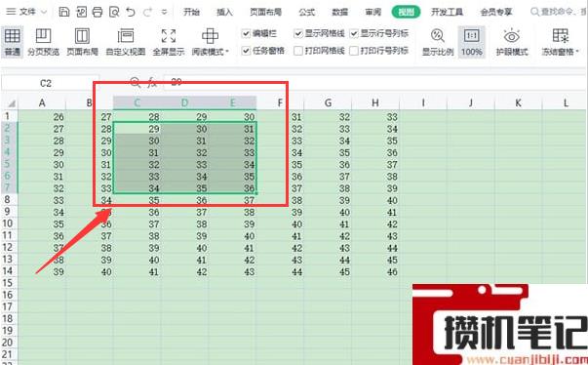Image resolution: width=588 pixels, height=365 pixels.
Task: Select column K header
Action: 518,102
